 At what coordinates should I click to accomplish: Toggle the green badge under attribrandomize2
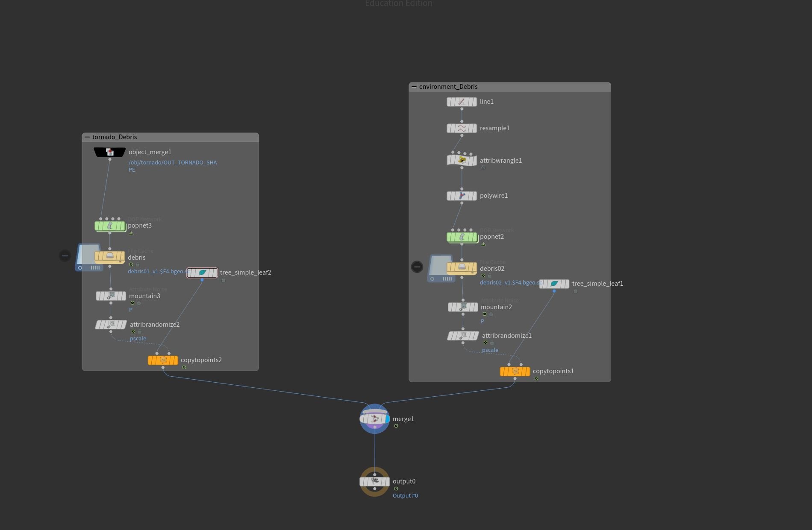[133, 331]
